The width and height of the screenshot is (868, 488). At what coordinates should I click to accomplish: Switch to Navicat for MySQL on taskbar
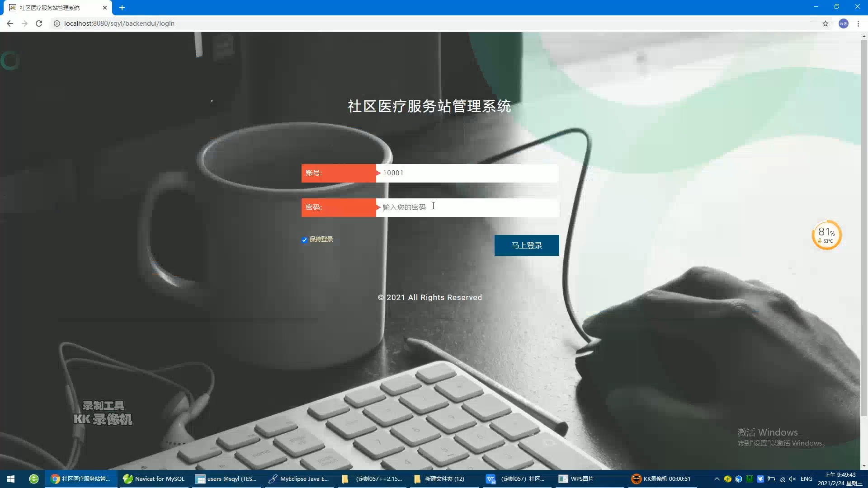tap(154, 479)
